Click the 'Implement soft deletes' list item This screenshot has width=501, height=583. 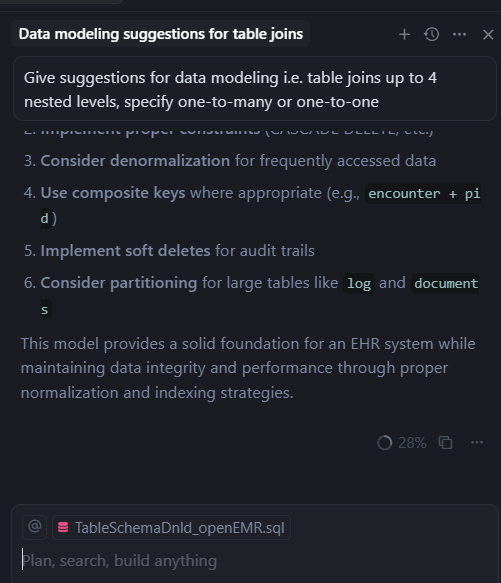[169, 251]
